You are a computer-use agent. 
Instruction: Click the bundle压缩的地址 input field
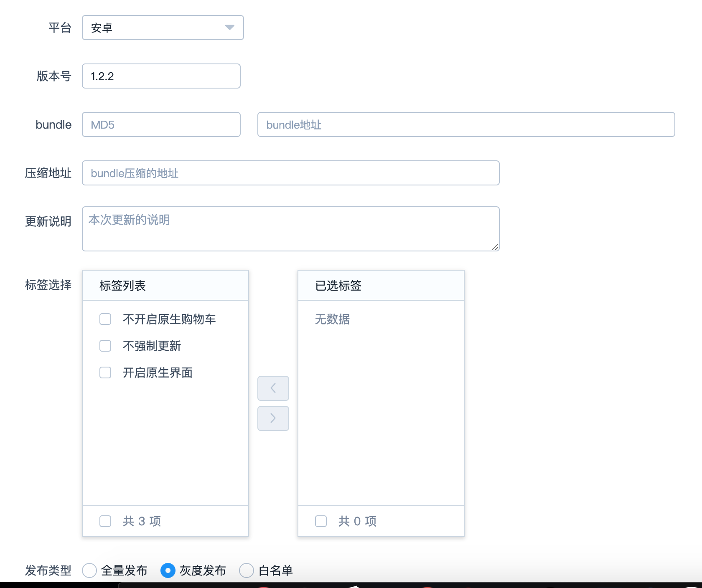pyautogui.click(x=290, y=173)
